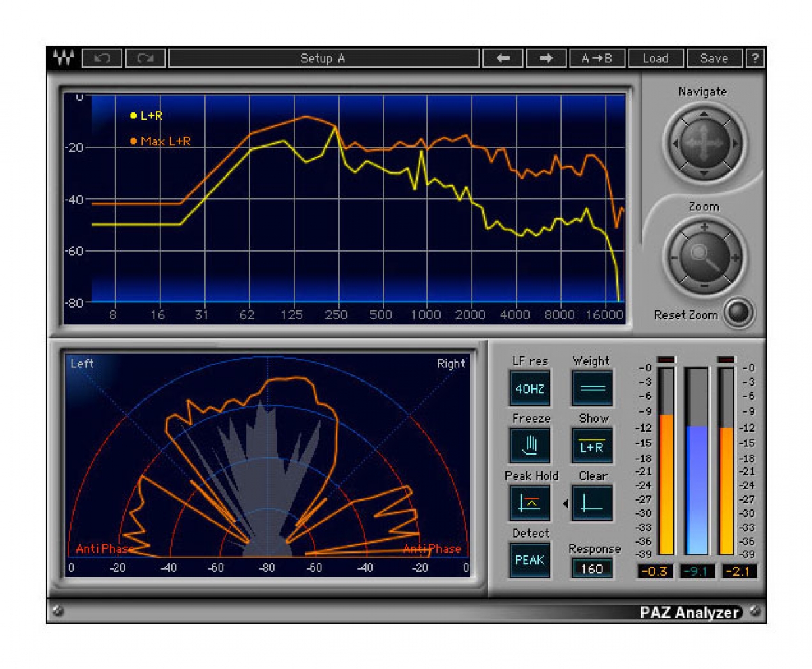Zoom out horizontally with left minus
812x669 pixels.
coord(673,258)
